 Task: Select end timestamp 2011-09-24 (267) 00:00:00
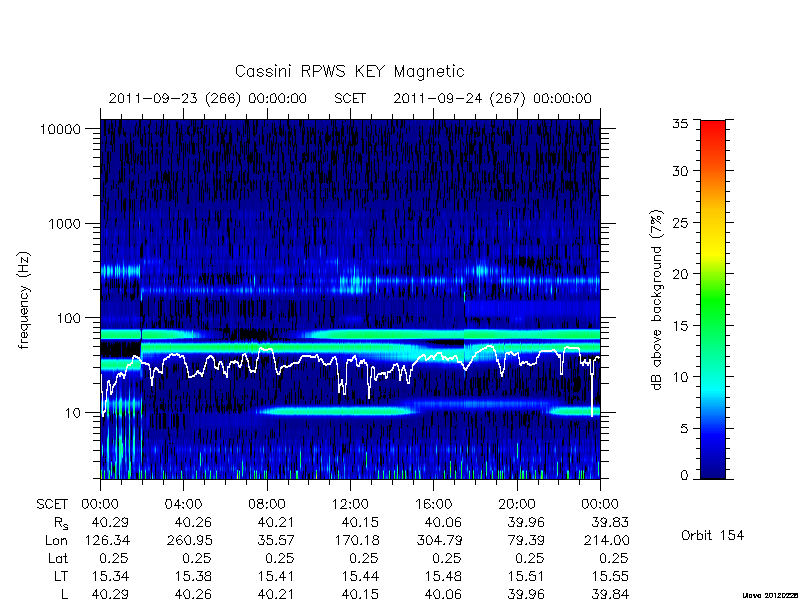pos(492,98)
